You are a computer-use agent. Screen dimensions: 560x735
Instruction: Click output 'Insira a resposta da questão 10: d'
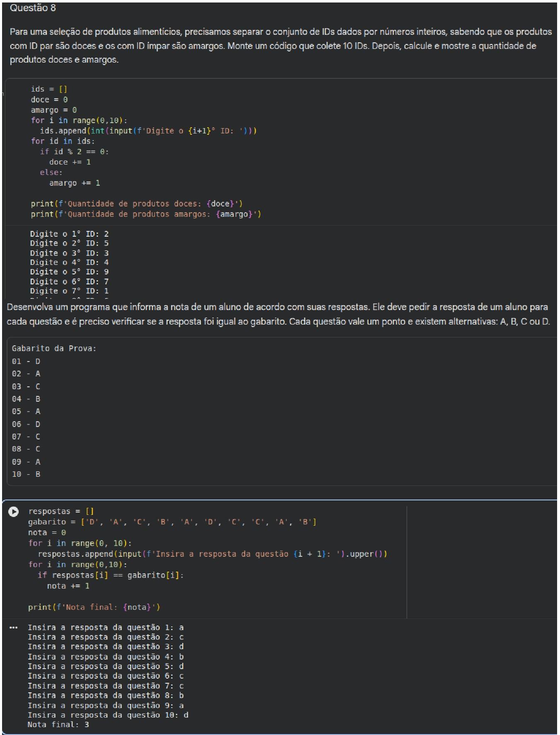pos(108,715)
